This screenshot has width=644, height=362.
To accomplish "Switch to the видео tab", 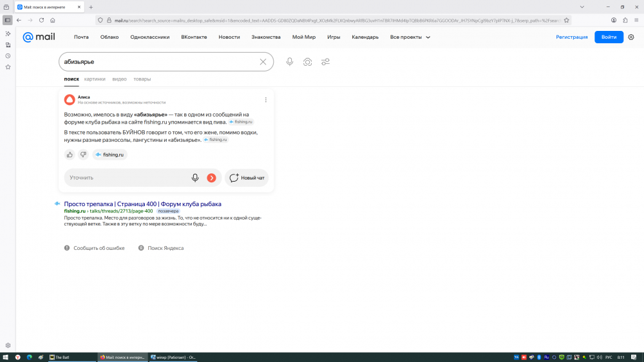I will click(119, 79).
